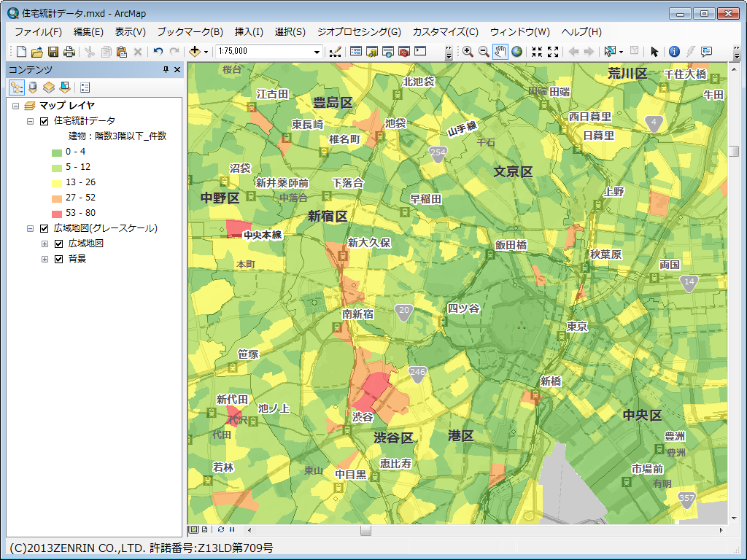747x560 pixels.
Task: Open the Python window
Action: pos(420,52)
